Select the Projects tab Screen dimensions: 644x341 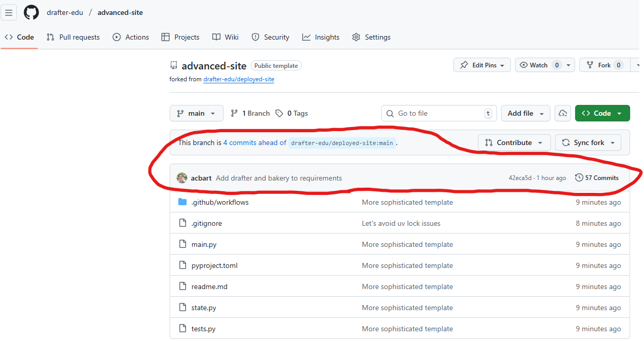(181, 37)
